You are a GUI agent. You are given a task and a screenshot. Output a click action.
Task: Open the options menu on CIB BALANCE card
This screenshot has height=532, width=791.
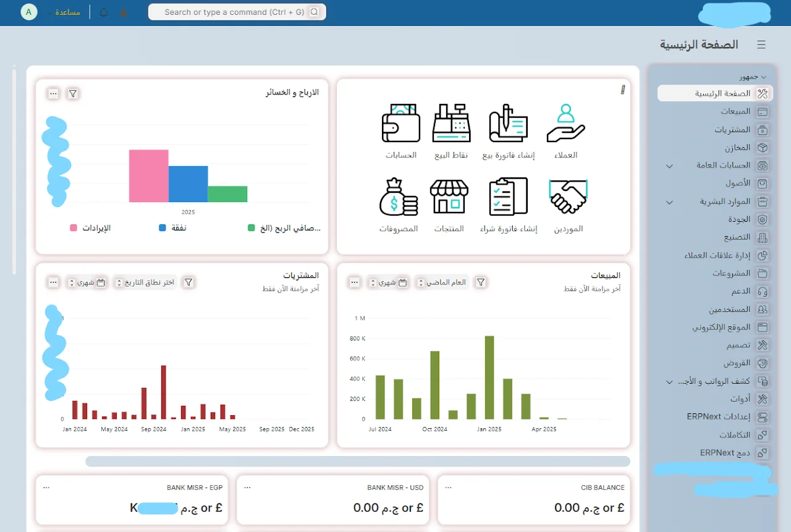447,488
